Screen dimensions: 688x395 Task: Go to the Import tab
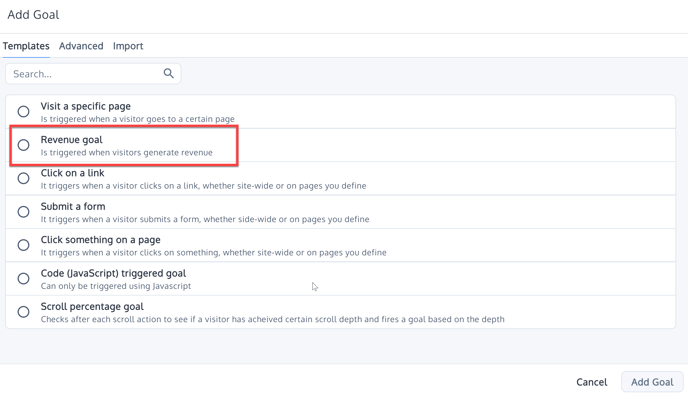point(128,46)
